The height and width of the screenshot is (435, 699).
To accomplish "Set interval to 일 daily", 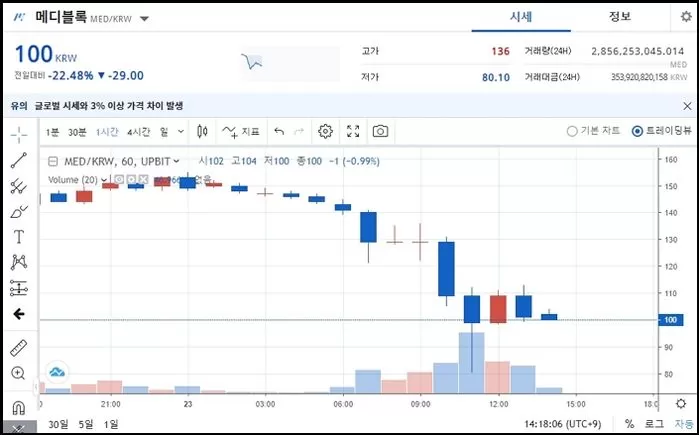I will 164,132.
